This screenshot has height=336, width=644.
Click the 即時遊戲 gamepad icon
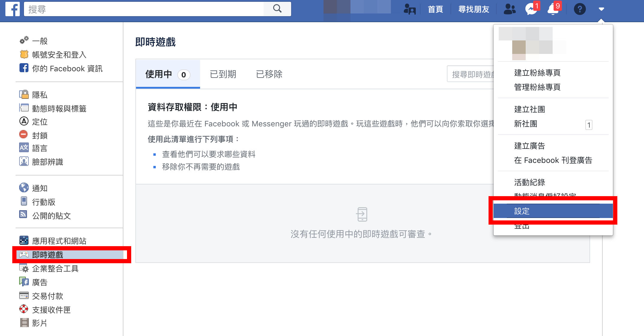tap(24, 254)
